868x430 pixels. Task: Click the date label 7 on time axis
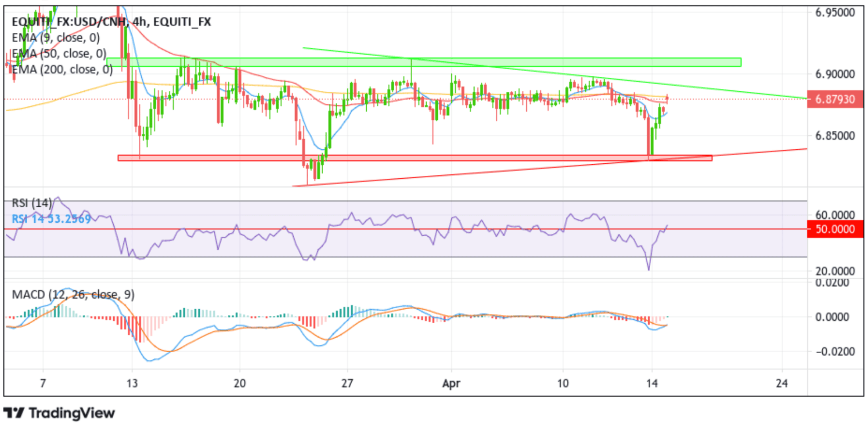tap(43, 383)
